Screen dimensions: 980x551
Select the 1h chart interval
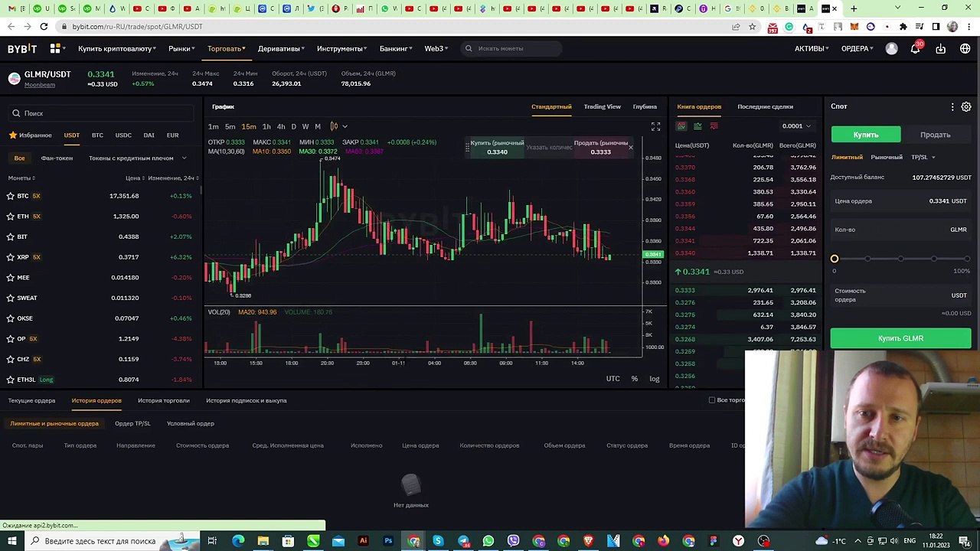266,126
